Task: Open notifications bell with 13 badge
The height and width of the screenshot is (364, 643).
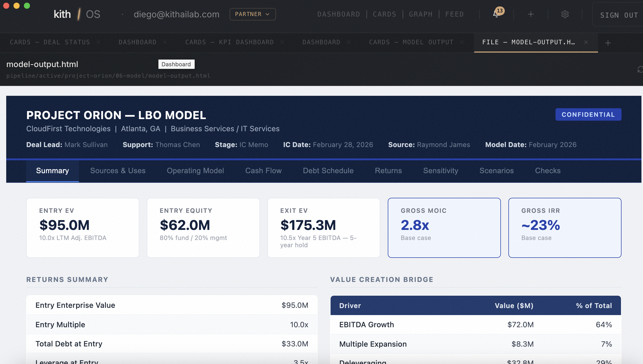Action: [x=496, y=14]
